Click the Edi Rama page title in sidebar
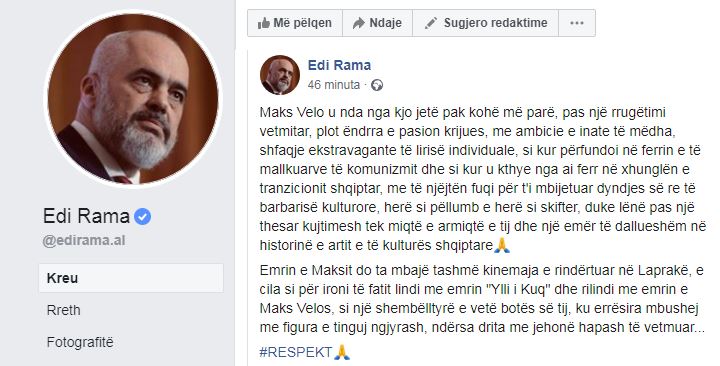The height and width of the screenshot is (366, 720). 86,216
